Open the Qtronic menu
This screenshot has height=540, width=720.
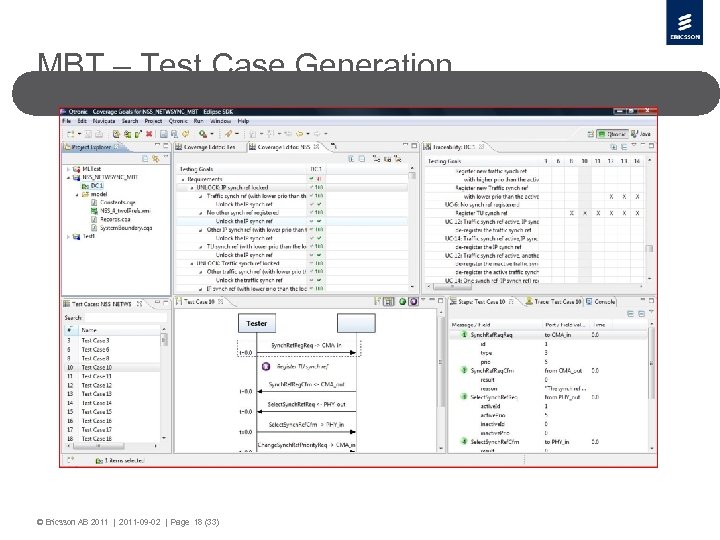pos(178,121)
